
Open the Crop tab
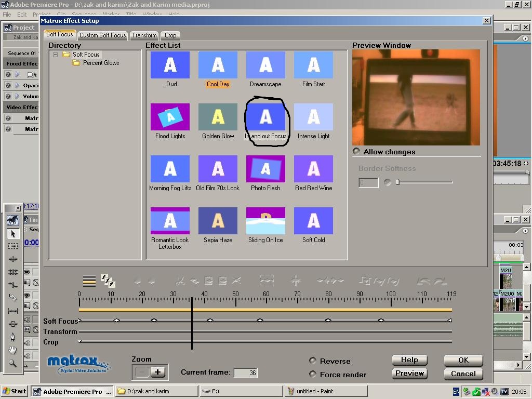(170, 35)
